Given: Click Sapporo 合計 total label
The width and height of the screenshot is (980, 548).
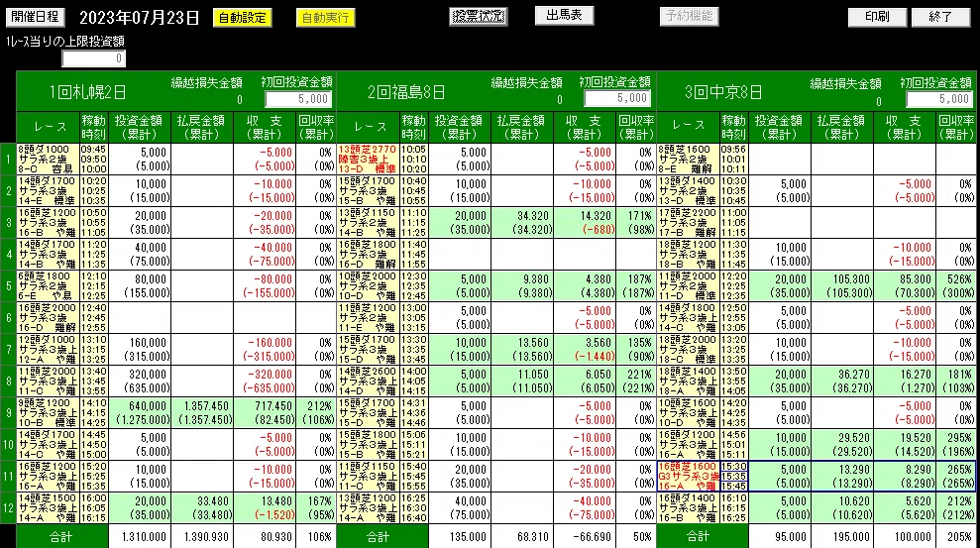Looking at the screenshot, I should point(61,537).
